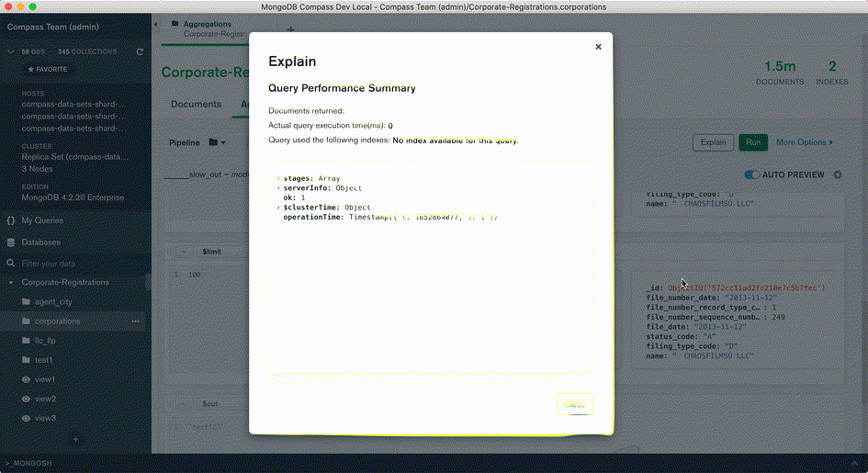Click the Close button in Explain dialog
Image resolution: width=868 pixels, height=473 pixels.
coord(575,404)
